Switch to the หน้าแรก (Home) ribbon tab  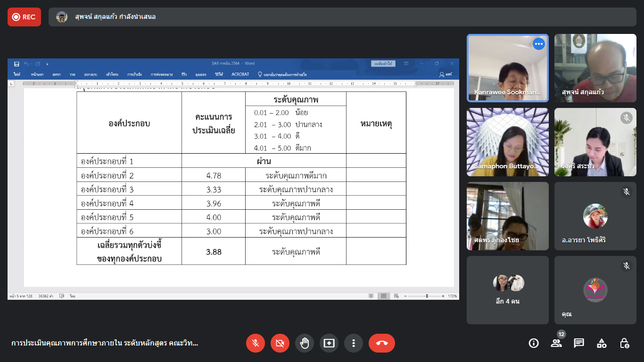coord(37,74)
